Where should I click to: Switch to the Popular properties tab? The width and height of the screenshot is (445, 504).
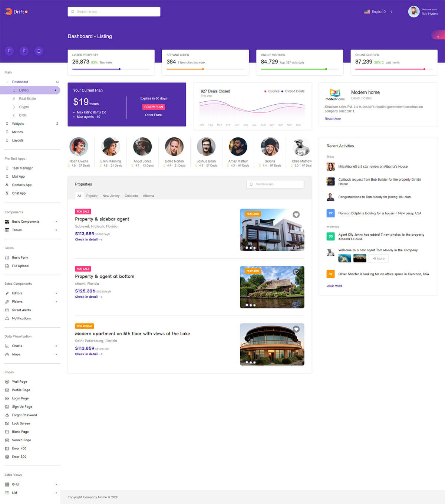(92, 196)
